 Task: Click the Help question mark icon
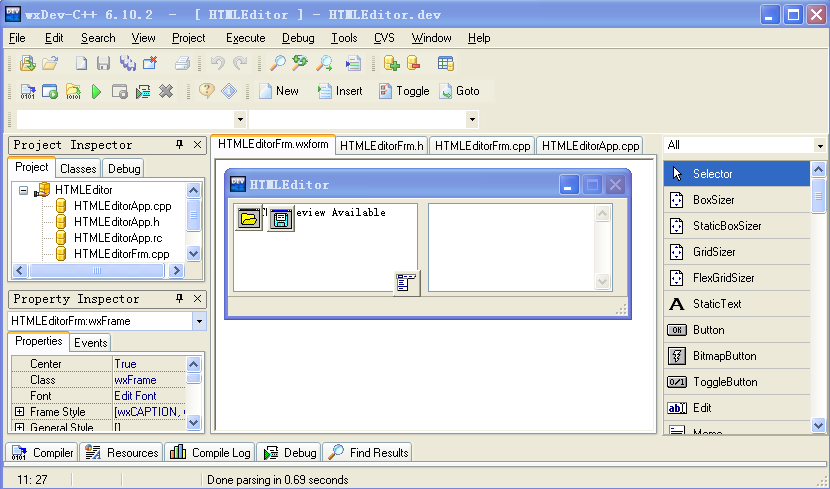click(206, 91)
